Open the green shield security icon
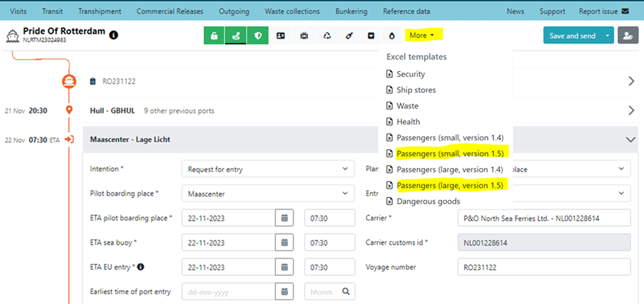This screenshot has width=644, height=304. 258,36
